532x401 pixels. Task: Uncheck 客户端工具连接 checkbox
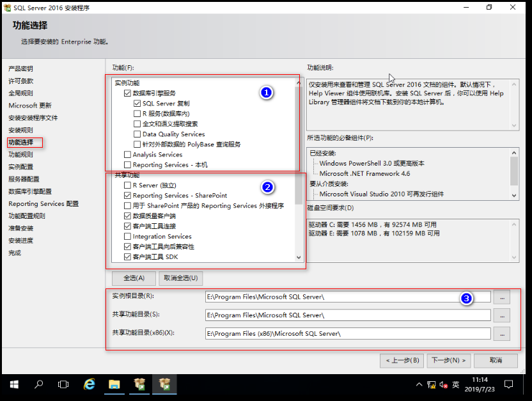[x=128, y=226]
